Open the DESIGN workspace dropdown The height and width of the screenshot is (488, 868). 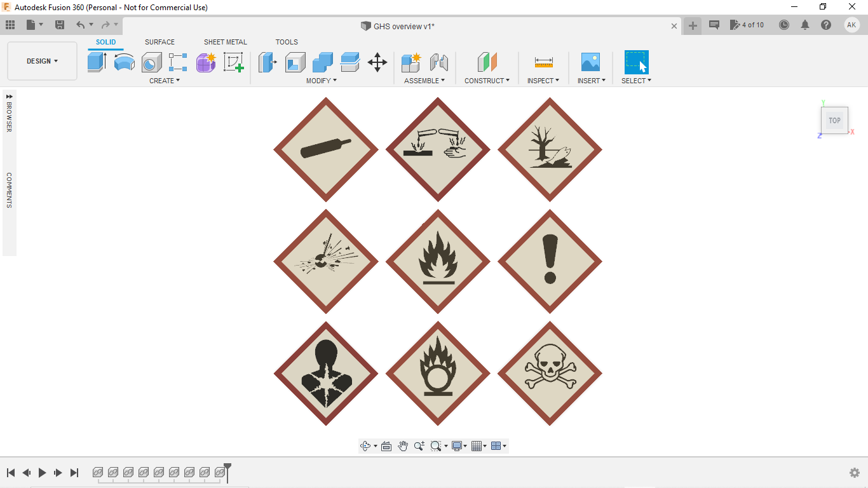[x=42, y=61]
